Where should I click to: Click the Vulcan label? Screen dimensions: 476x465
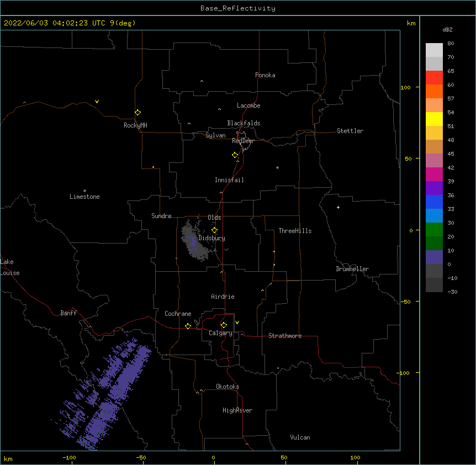300,437
